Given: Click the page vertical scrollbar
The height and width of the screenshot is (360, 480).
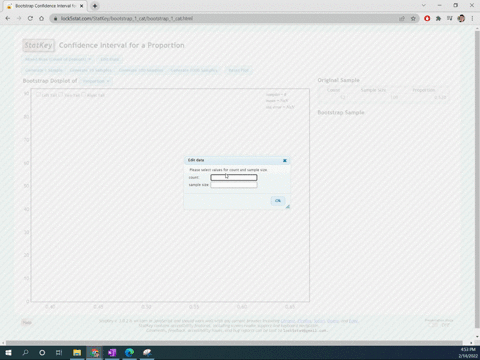Looking at the screenshot, I should [x=477, y=180].
